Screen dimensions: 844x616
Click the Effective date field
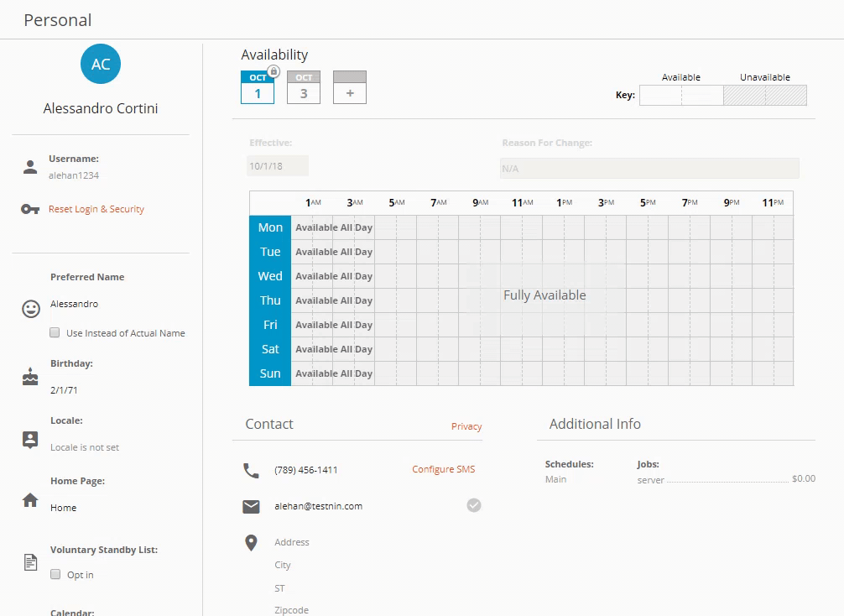[x=278, y=166]
